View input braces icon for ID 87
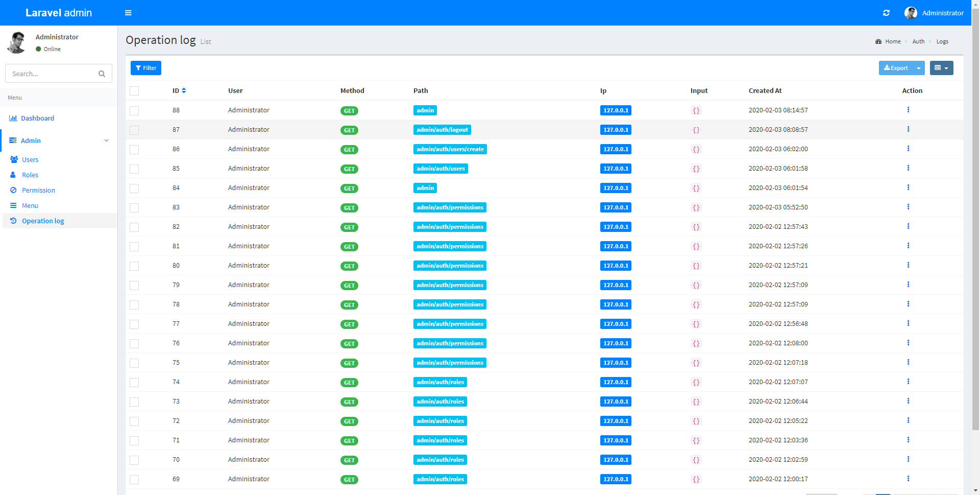The height and width of the screenshot is (495, 980). [x=696, y=130]
